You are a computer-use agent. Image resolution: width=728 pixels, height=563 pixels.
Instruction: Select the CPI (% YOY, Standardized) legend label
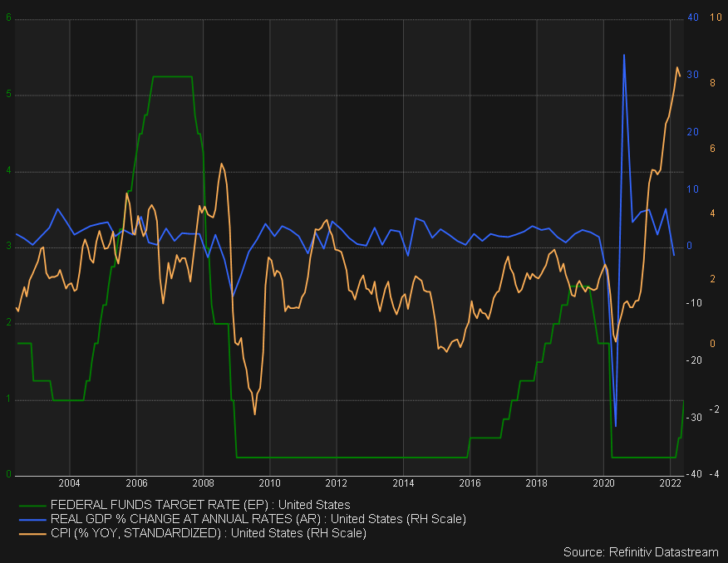point(208,533)
